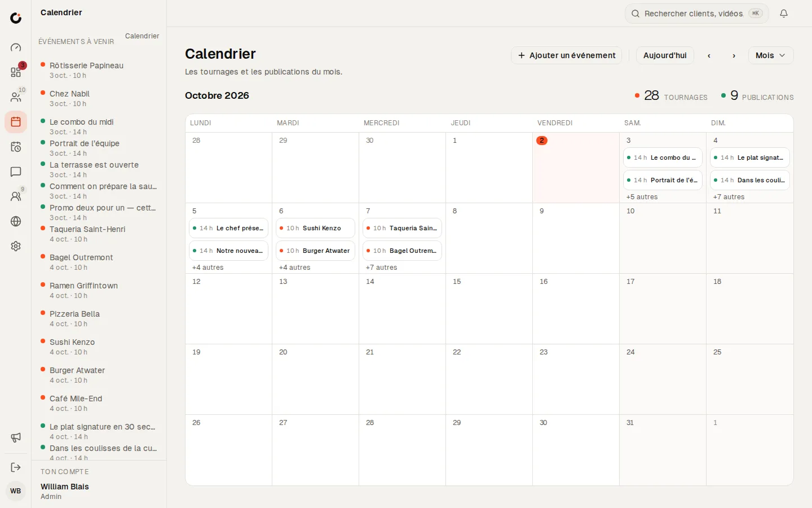The width and height of the screenshot is (812, 508).
Task: Open Le chef prése… event on October 5
Action: (228, 228)
